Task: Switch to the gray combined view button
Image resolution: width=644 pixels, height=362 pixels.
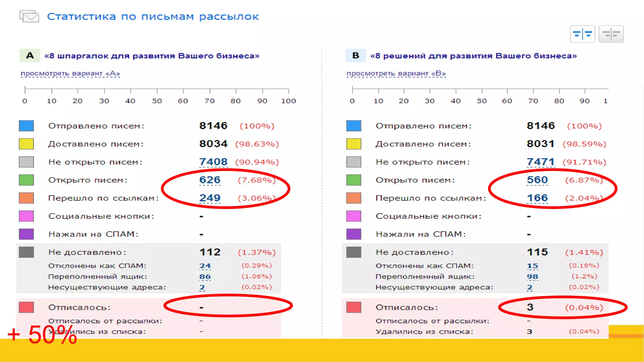Action: 611,34
